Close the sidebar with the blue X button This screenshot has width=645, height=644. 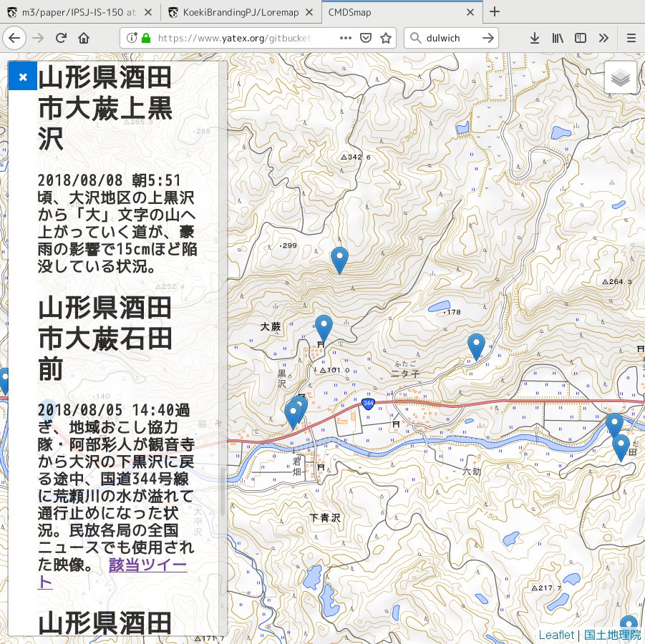[23, 77]
